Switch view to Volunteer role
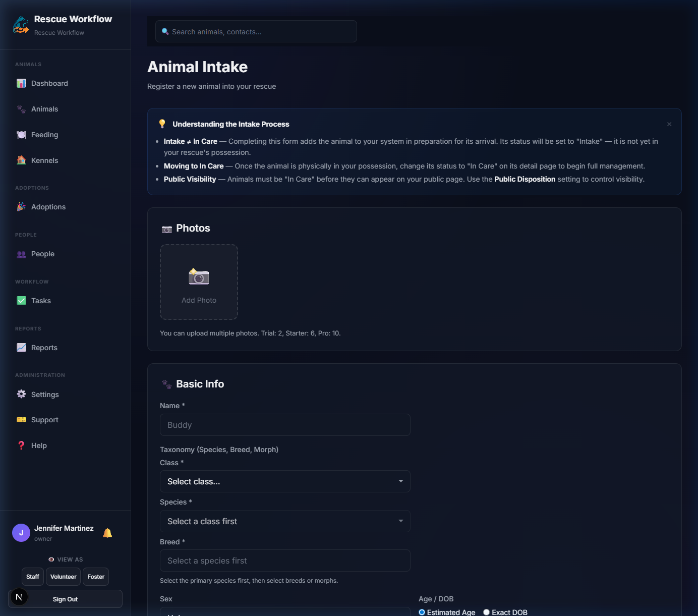 pyautogui.click(x=64, y=577)
